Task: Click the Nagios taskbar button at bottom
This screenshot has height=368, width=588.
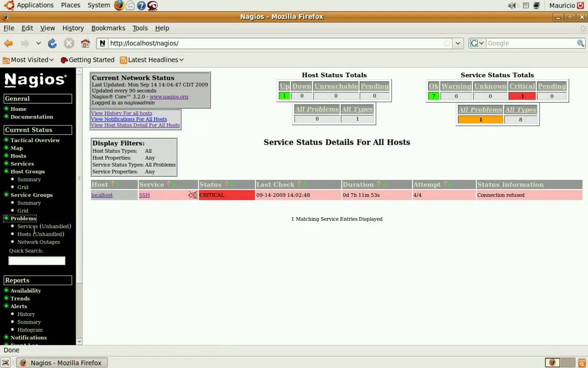Action: click(61, 363)
